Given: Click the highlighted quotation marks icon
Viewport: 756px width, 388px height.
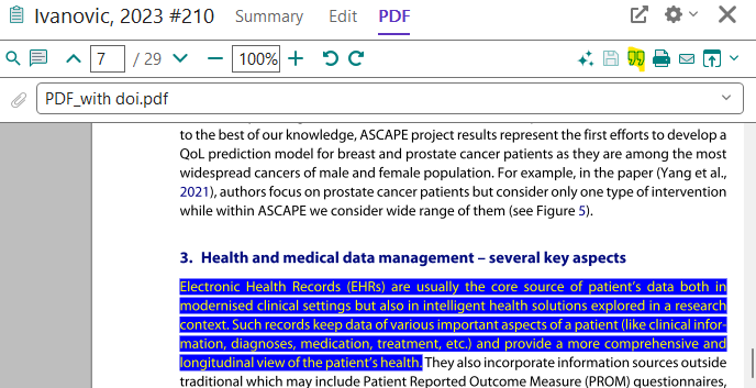Looking at the screenshot, I should pyautogui.click(x=636, y=59).
